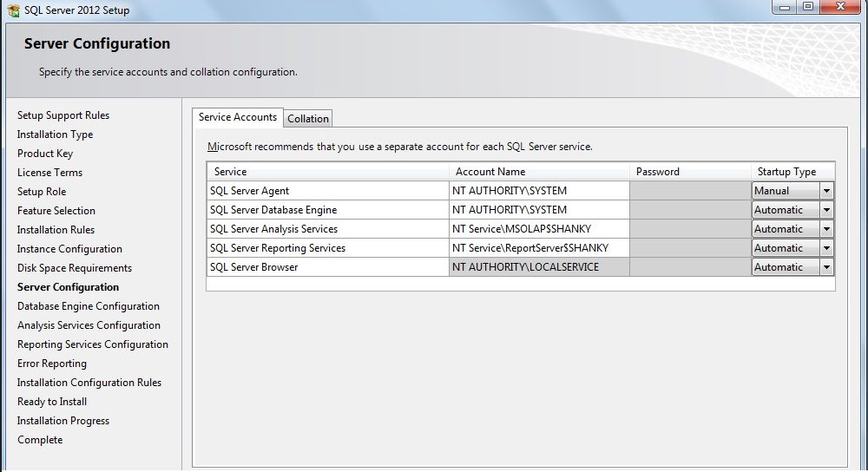
Task: Click Feature Selection step in sidebar
Action: (56, 211)
